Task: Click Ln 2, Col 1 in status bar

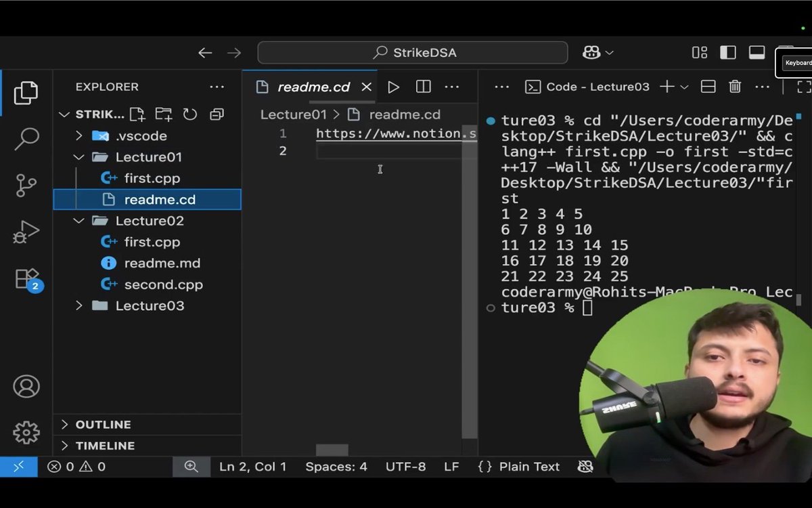Action: click(x=252, y=467)
